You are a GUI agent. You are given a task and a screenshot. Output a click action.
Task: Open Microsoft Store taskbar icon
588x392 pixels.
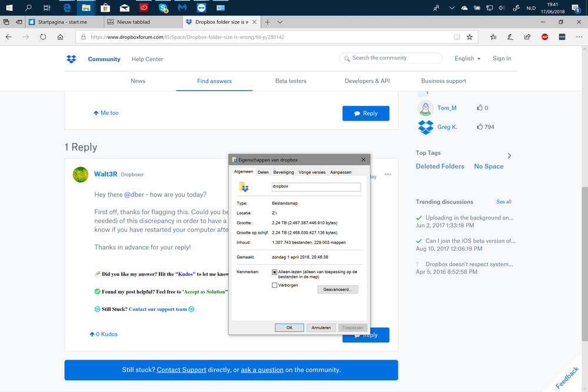click(105, 8)
